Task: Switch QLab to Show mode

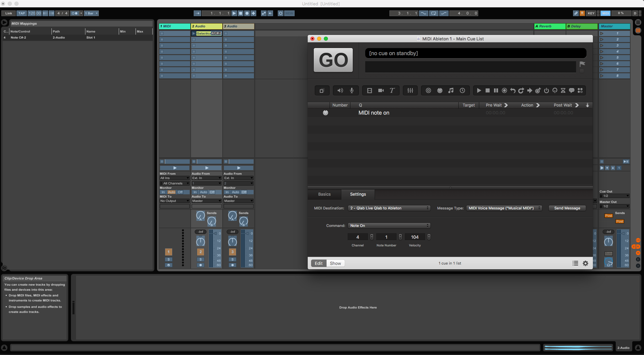Action: point(335,263)
